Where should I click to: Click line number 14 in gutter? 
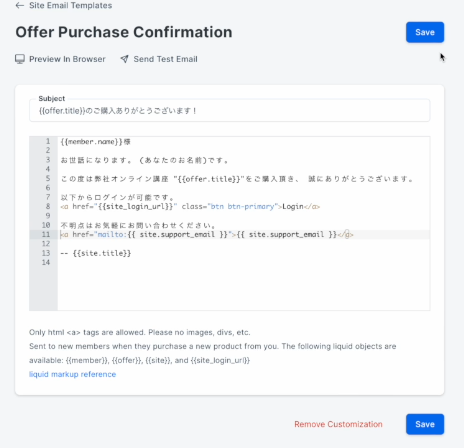point(46,262)
